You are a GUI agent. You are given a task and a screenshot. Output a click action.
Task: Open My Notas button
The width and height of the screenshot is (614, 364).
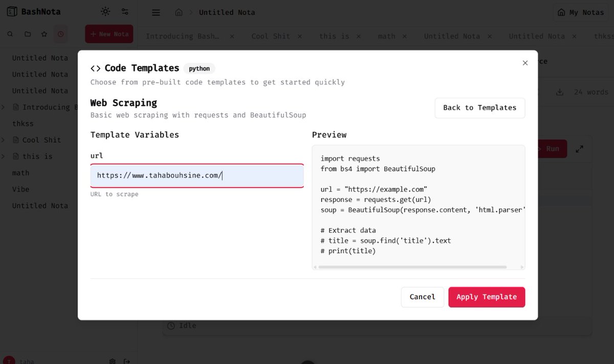581,12
